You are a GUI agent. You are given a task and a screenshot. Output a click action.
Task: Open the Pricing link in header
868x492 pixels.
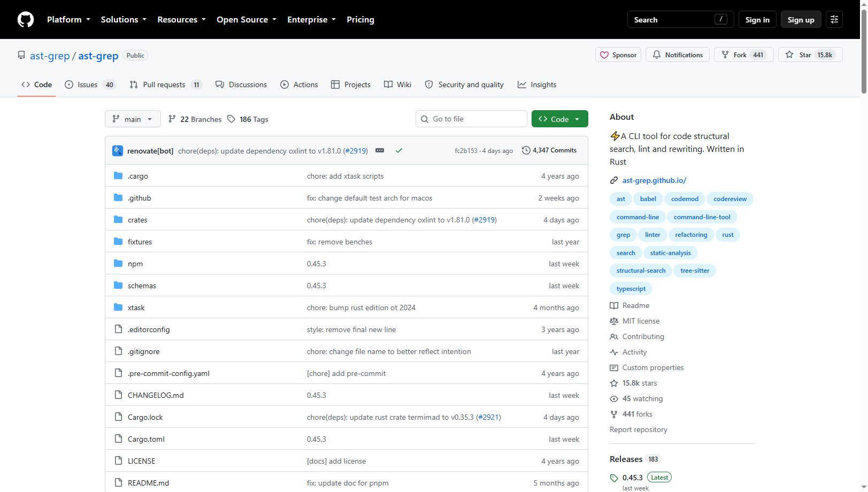click(360, 20)
